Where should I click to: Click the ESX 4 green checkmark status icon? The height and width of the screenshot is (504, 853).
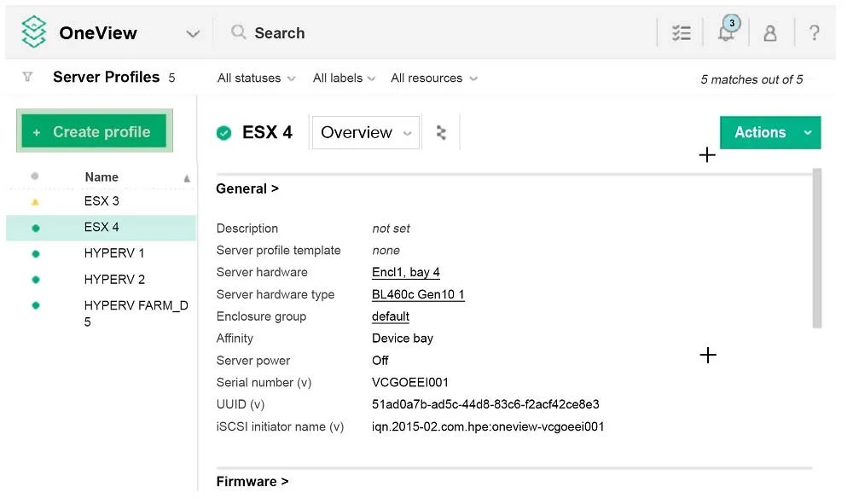(223, 133)
